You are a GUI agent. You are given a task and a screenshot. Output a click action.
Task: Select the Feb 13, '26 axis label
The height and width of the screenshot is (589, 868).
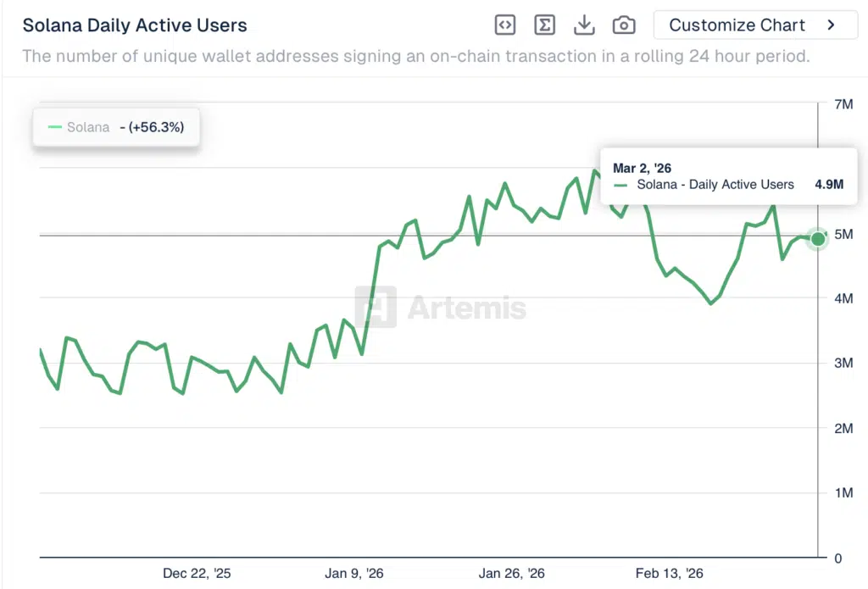click(669, 574)
